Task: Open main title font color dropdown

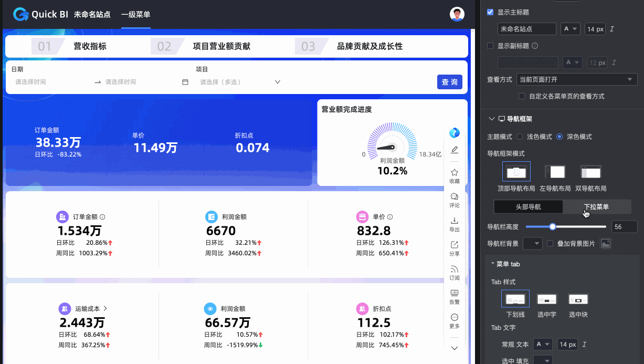Action: [x=571, y=29]
